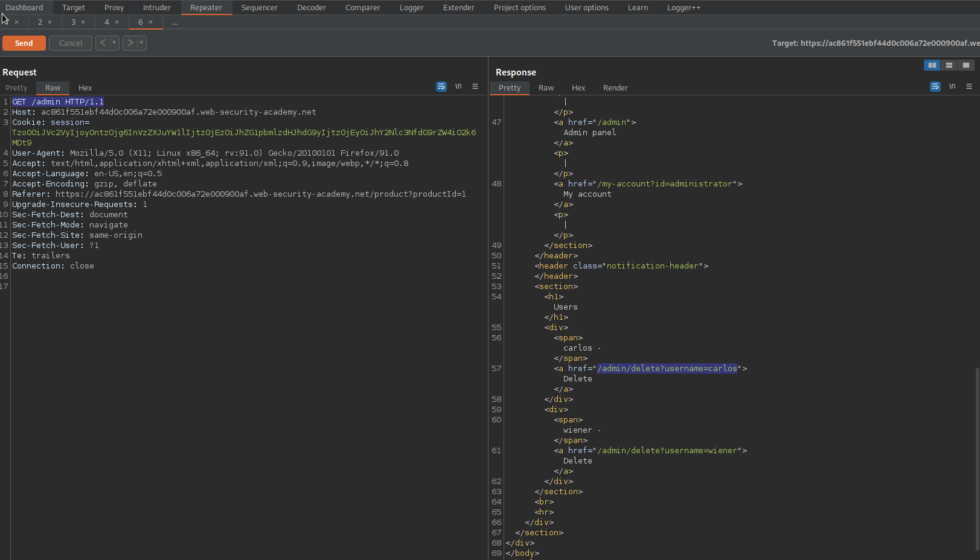The image size is (980, 560).
Task: Switch to Repeater tab 3
Action: pos(73,22)
